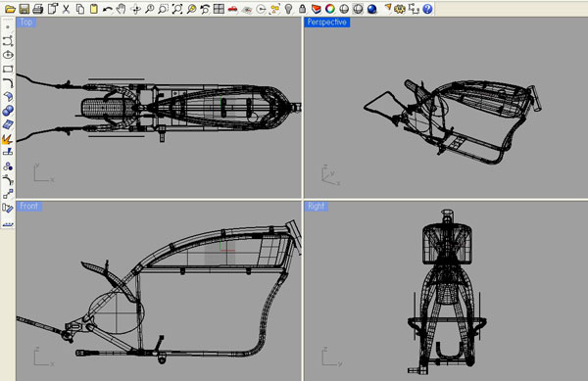Choose the Explode tool in the left toolbar
The image size is (588, 381).
point(8,139)
